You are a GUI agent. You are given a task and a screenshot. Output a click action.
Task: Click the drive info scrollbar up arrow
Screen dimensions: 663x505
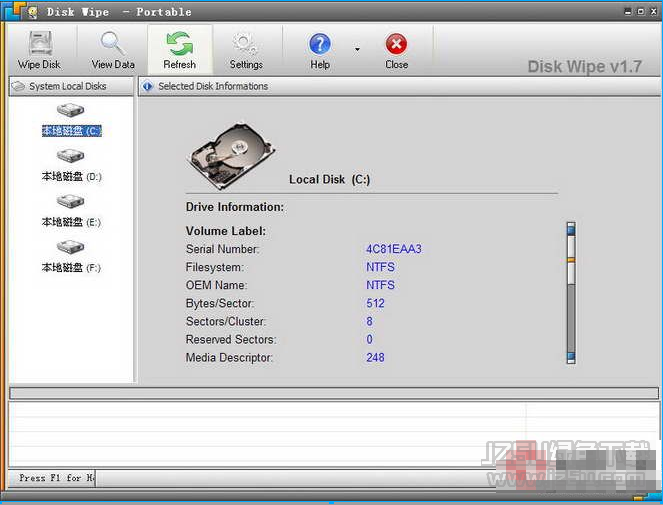(x=571, y=229)
